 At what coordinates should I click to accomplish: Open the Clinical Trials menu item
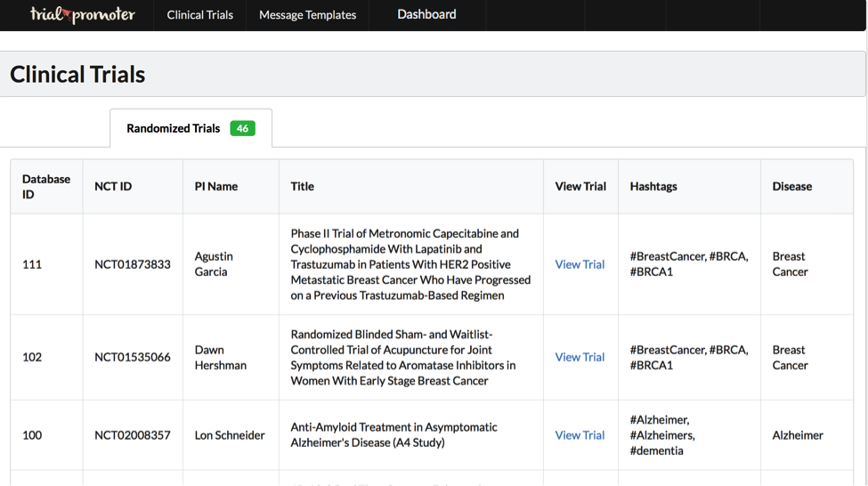coord(199,15)
